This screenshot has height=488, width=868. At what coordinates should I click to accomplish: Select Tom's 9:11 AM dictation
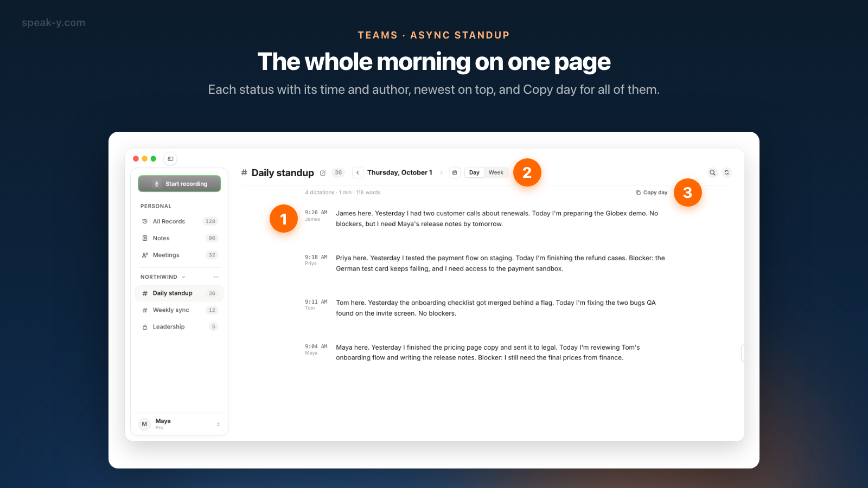485,308
